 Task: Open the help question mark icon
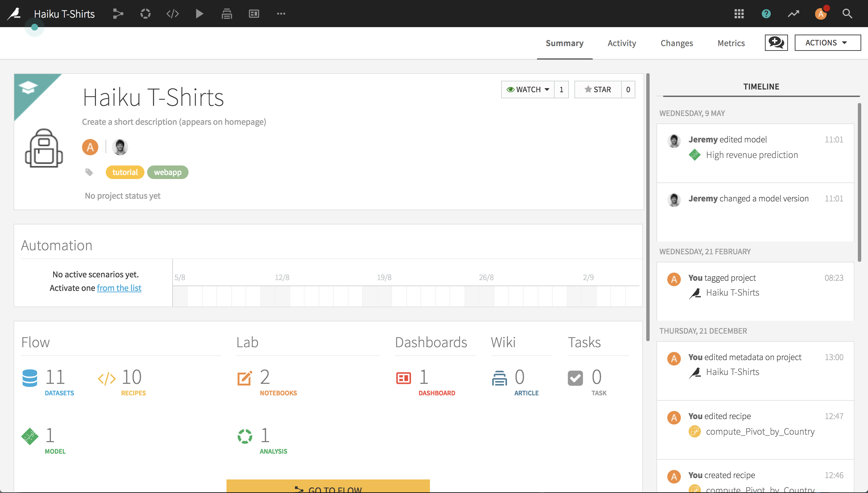click(x=766, y=14)
